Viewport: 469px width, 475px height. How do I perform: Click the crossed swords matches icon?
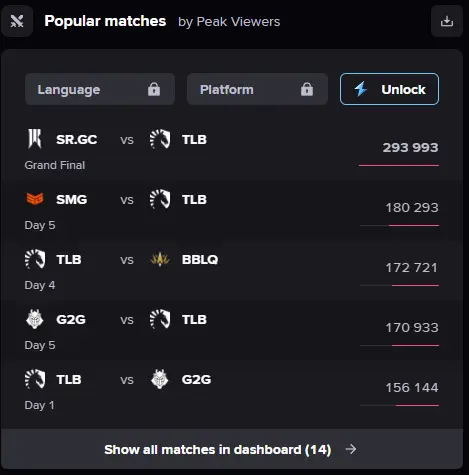coord(17,21)
